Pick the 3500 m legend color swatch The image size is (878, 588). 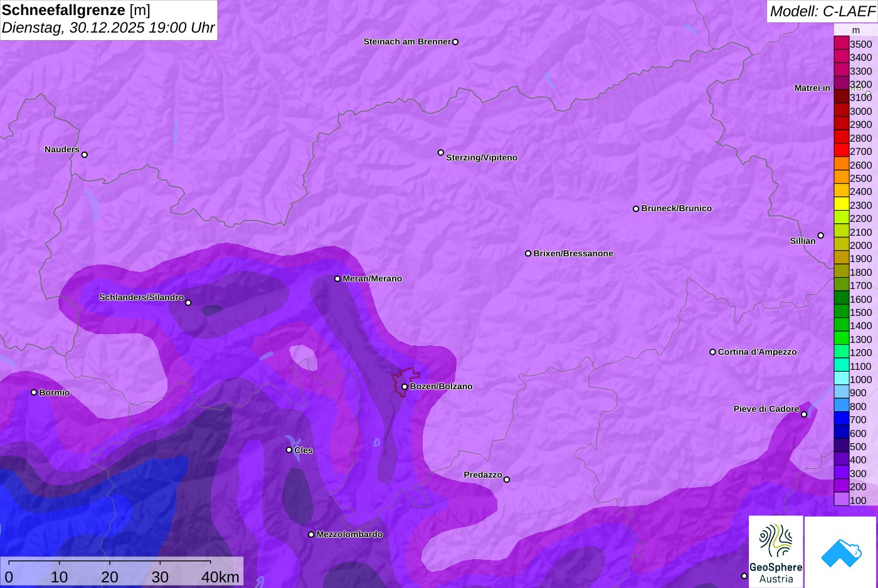point(842,43)
